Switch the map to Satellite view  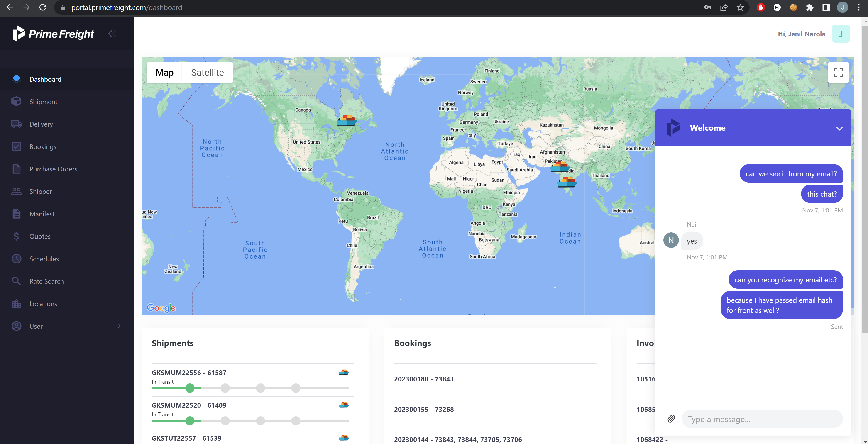(207, 72)
